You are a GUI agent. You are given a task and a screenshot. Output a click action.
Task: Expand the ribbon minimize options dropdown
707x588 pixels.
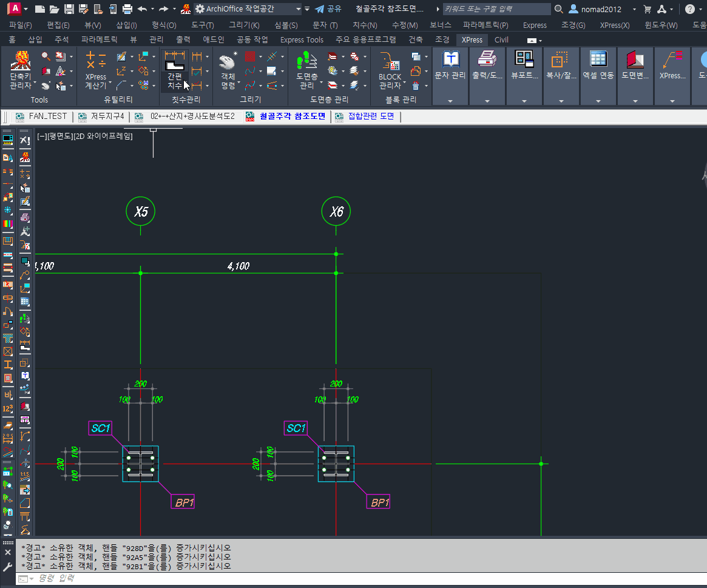click(x=540, y=41)
